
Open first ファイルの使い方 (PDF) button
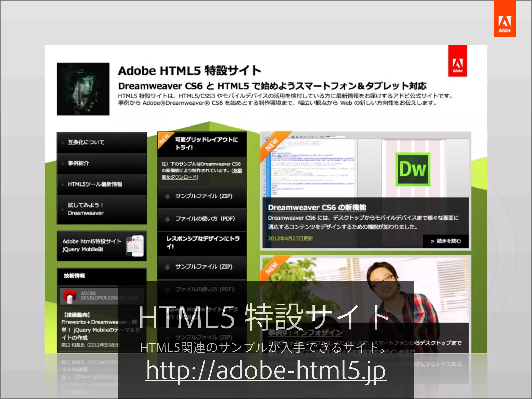(202, 219)
